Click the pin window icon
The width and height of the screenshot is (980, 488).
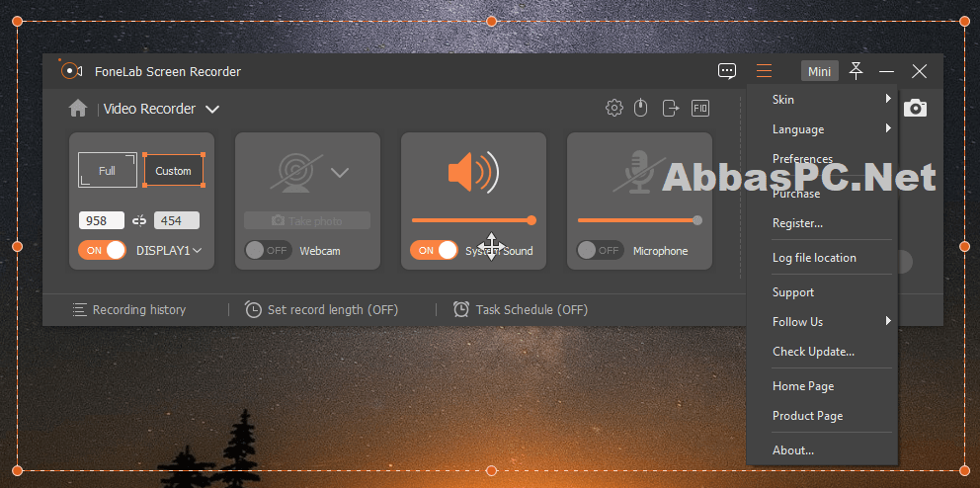tap(857, 71)
